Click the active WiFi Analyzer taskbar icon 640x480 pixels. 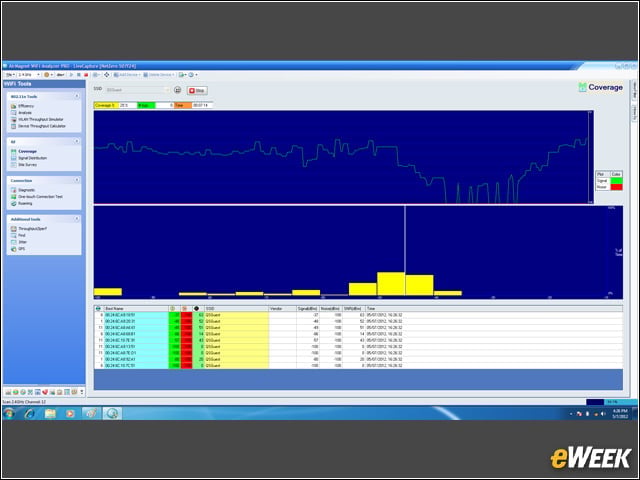[112, 413]
